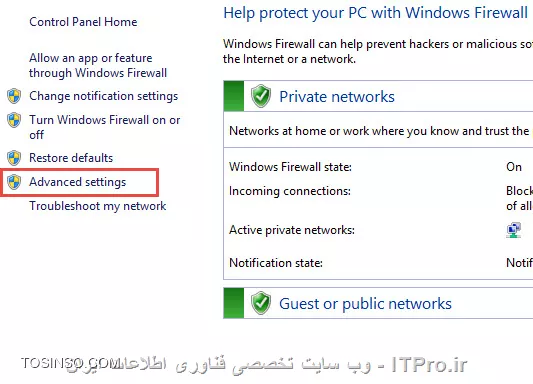Click the Windows Firewall state On value
533x384 pixels.
(x=514, y=167)
